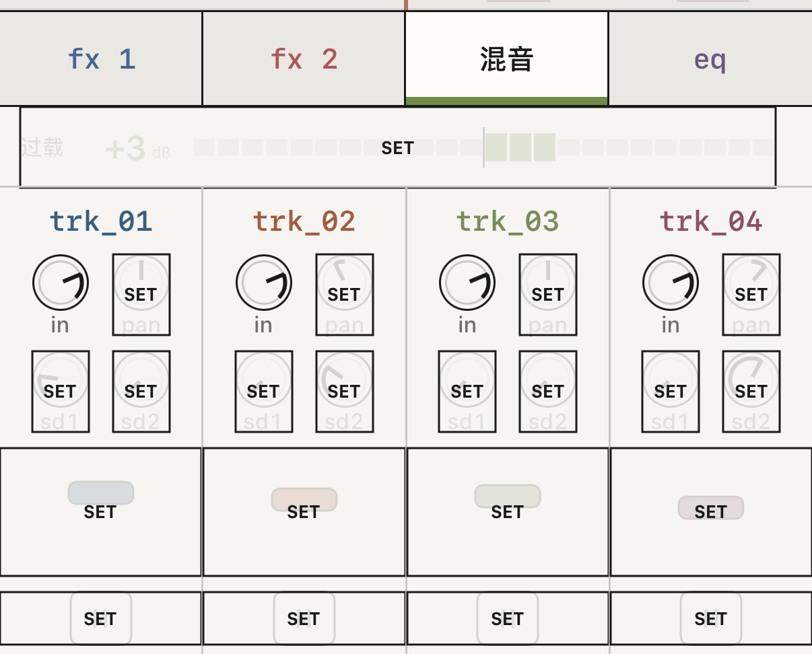The width and height of the screenshot is (812, 654).
Task: Select the trk_04 track label
Action: [711, 221]
